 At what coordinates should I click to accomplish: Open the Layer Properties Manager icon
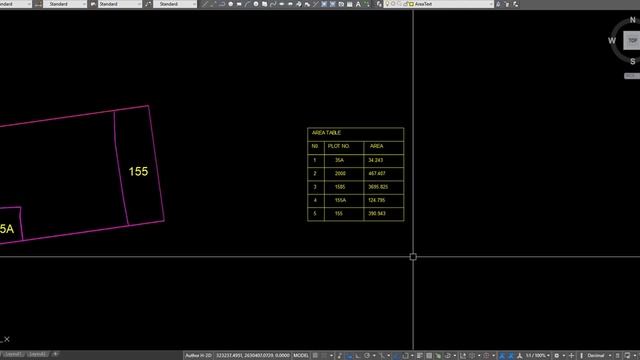pos(379,4)
